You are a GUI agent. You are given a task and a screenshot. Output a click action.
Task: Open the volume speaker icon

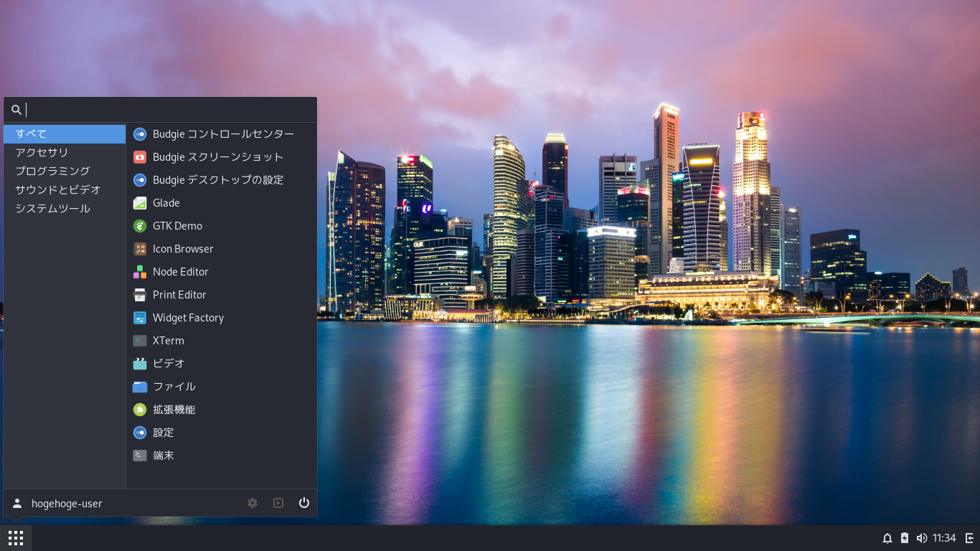[x=922, y=538]
